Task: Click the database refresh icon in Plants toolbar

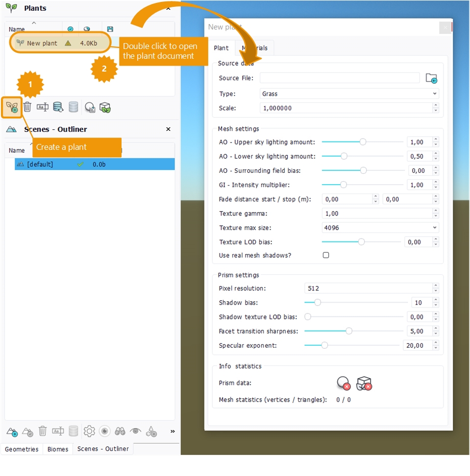Action: click(x=58, y=107)
